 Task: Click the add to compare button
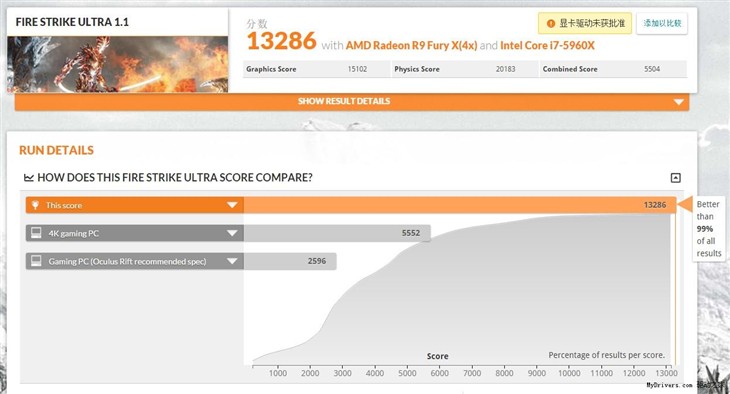pos(662,23)
